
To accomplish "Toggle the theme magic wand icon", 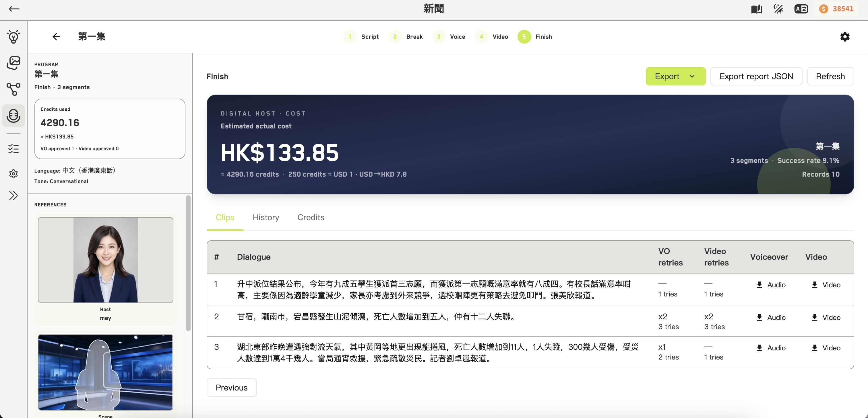I will coord(778,9).
